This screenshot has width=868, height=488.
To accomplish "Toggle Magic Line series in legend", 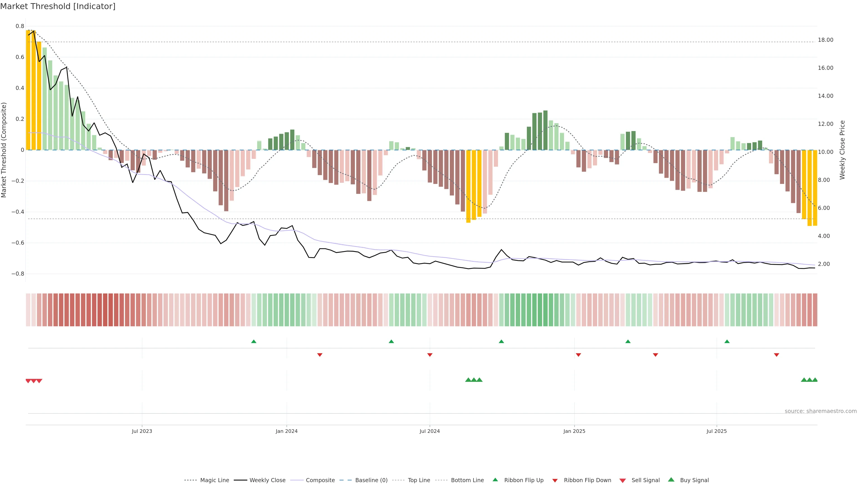I will pyautogui.click(x=214, y=480).
